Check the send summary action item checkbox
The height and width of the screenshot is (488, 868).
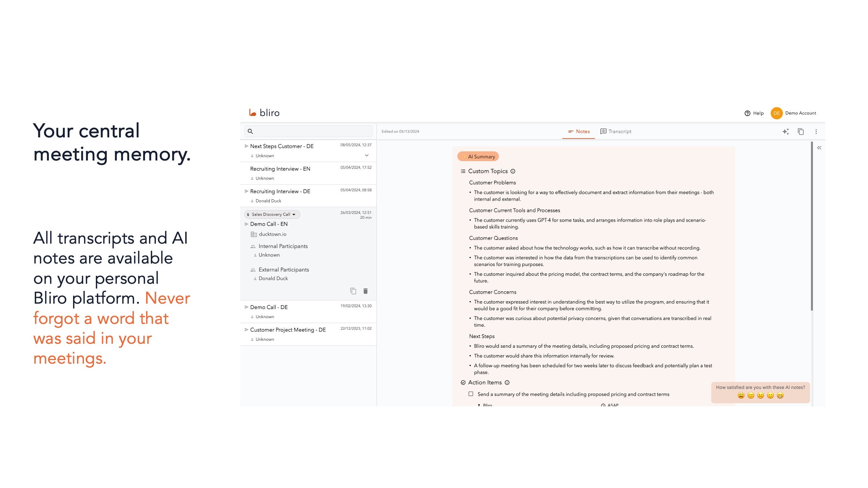(471, 394)
